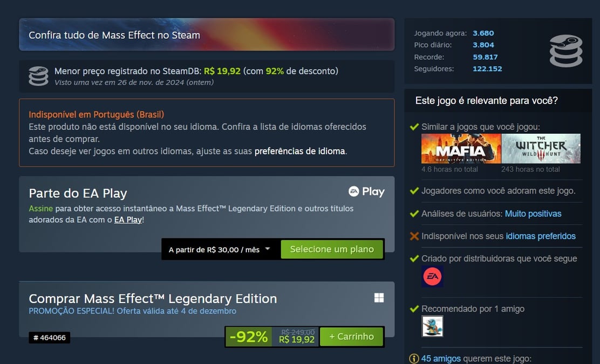Viewport: 600px width, 364px height.
Task: Click the 'Confira tudo de Mass Effect' banner
Action: 207,35
